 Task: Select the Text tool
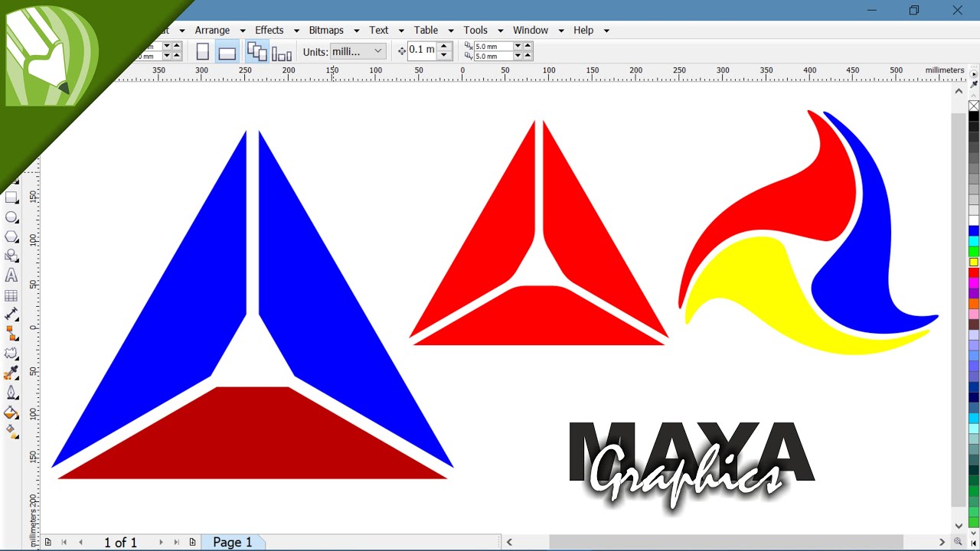11,275
